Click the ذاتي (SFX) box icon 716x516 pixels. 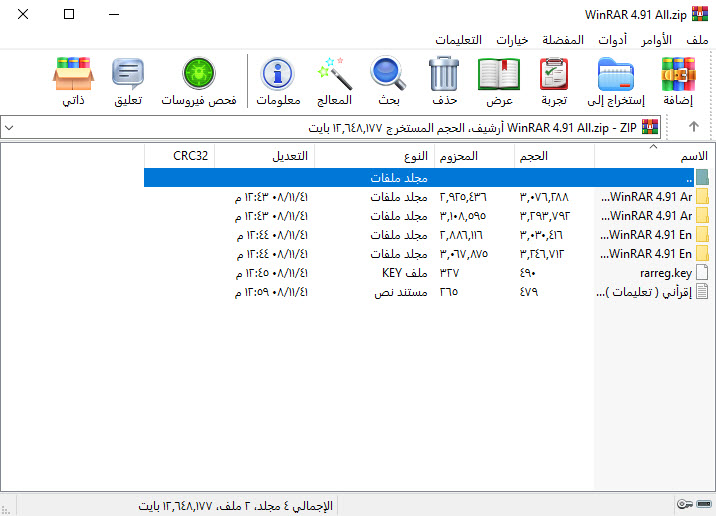[x=74, y=74]
